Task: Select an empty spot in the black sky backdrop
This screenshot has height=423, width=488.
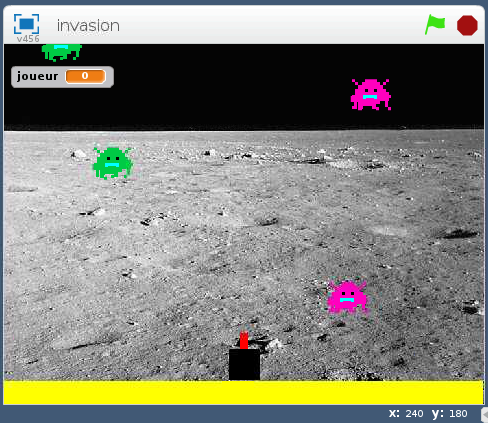Action: [x=233, y=87]
